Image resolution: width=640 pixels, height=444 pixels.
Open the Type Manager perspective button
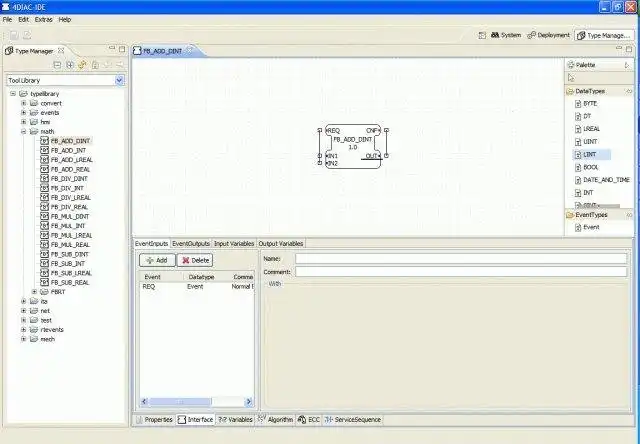[604, 36]
